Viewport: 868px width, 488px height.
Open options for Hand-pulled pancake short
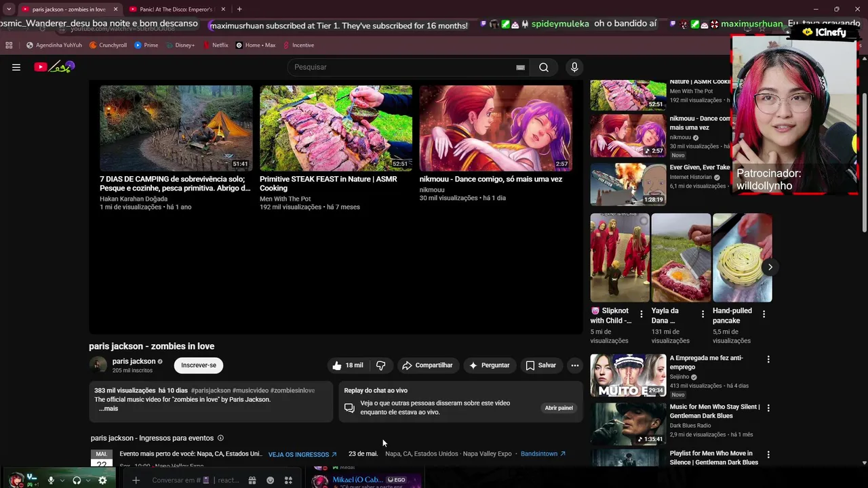(764, 314)
